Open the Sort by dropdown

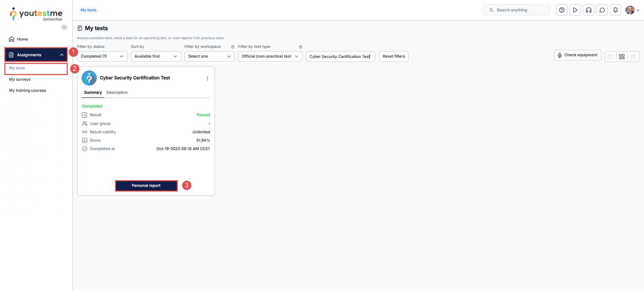pyautogui.click(x=156, y=56)
